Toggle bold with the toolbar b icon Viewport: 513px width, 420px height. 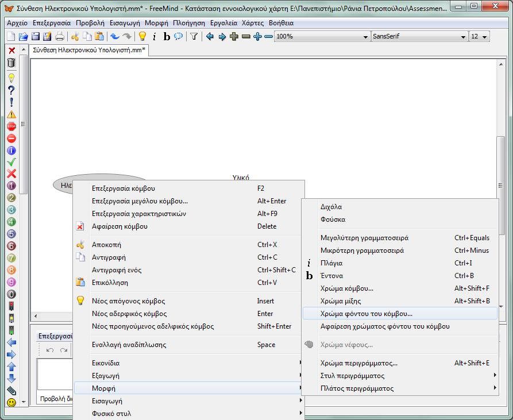tap(167, 37)
